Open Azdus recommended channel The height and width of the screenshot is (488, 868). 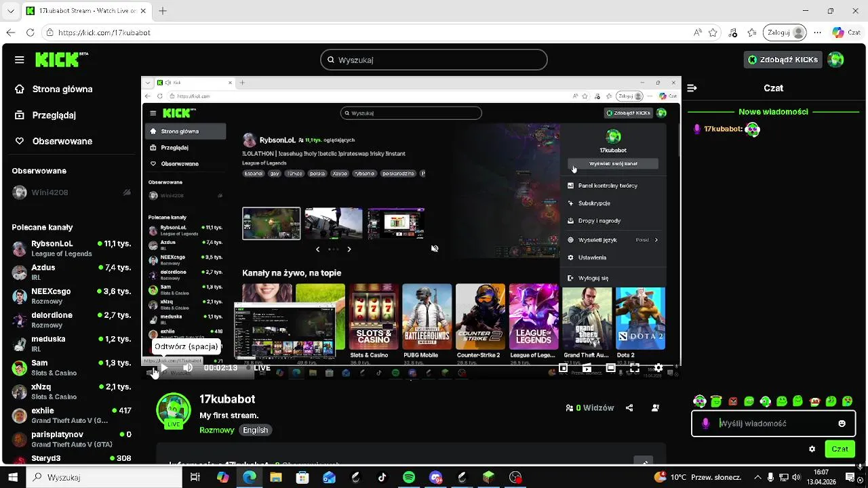click(x=71, y=272)
